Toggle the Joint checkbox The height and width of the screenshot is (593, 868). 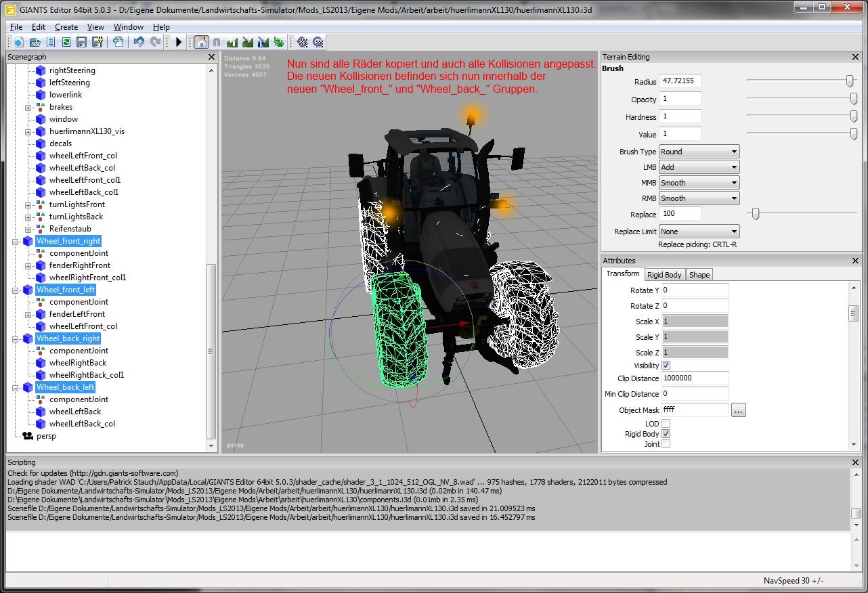tap(666, 444)
